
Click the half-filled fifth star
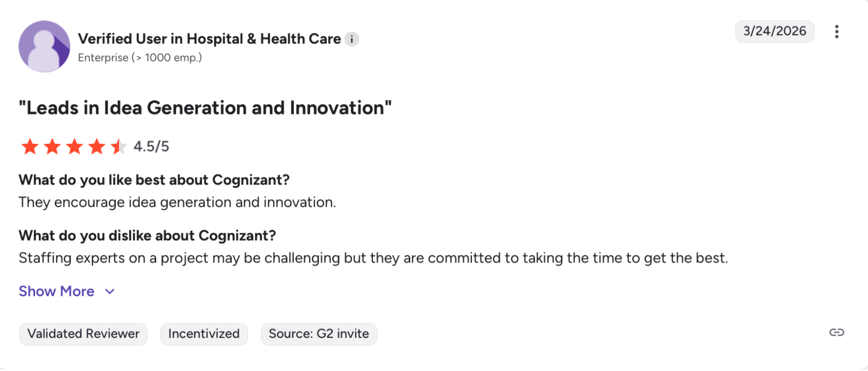(x=118, y=147)
